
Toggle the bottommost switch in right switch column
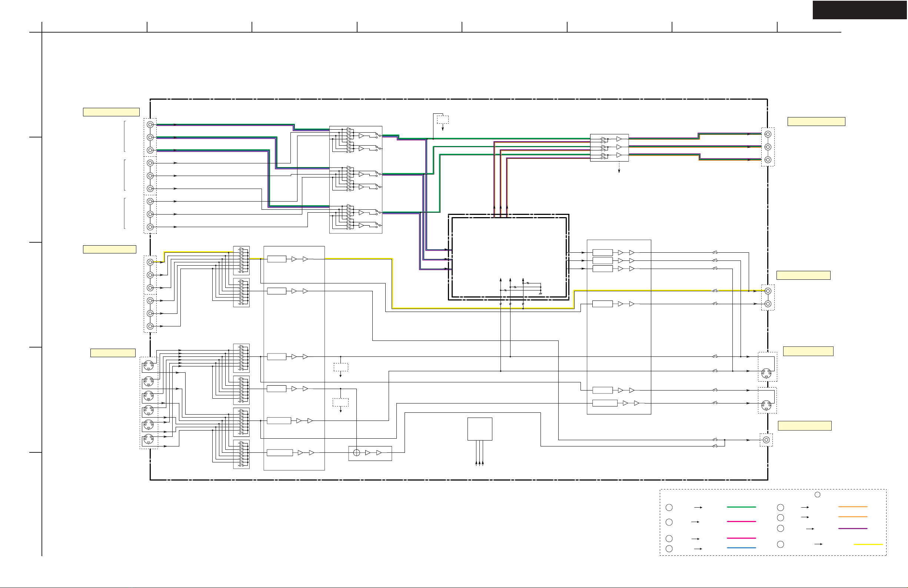715,446
